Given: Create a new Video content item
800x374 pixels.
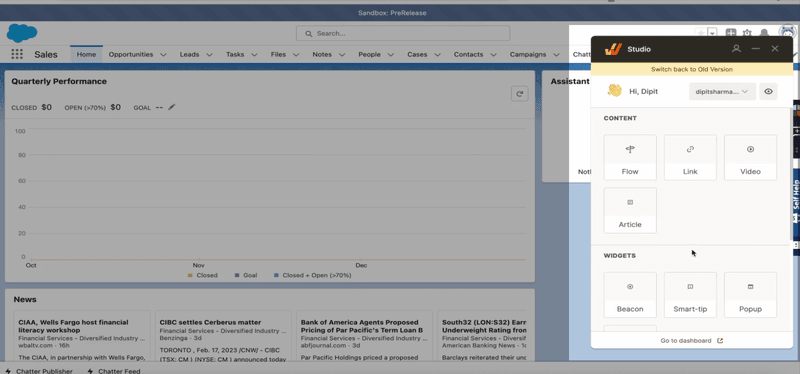Looking at the screenshot, I should click(751, 157).
